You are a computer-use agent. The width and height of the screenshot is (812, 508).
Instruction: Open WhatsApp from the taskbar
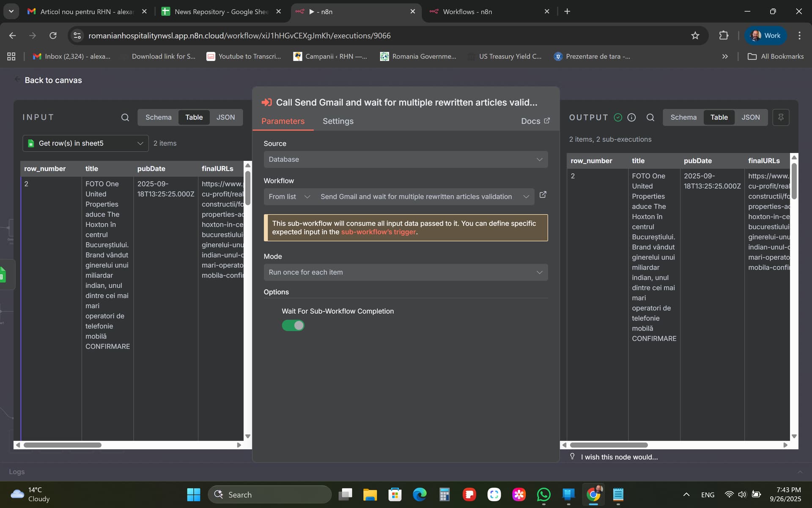click(543, 494)
